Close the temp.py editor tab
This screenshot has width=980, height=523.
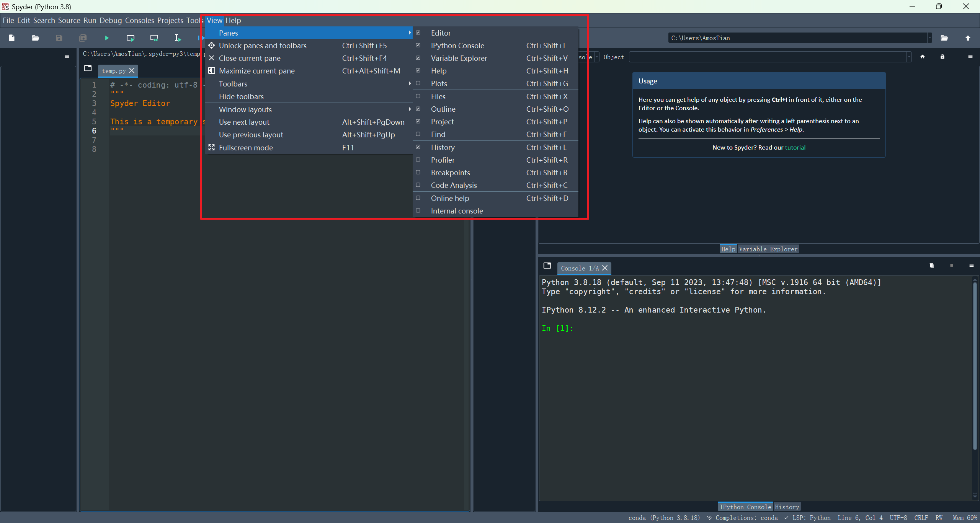[x=132, y=70]
